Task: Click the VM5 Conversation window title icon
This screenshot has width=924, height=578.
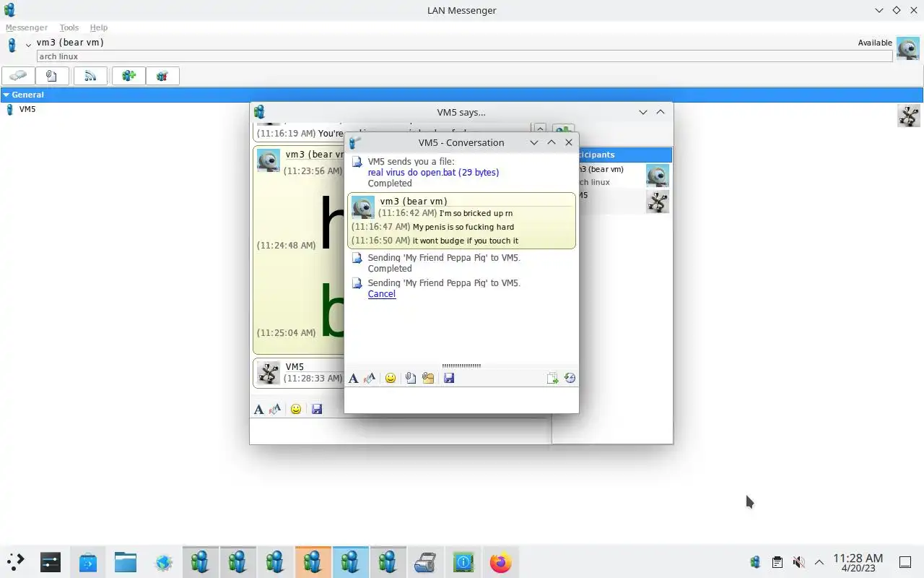Action: [354, 142]
